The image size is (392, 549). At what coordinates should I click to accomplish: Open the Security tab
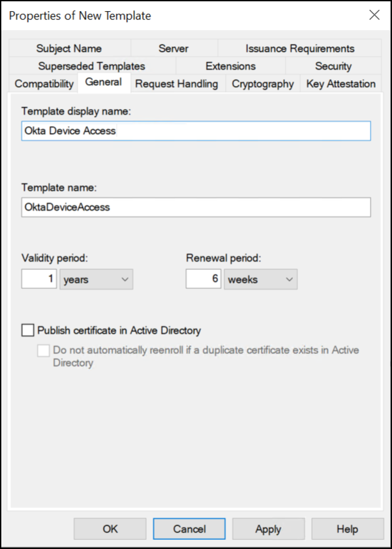pyautogui.click(x=333, y=66)
